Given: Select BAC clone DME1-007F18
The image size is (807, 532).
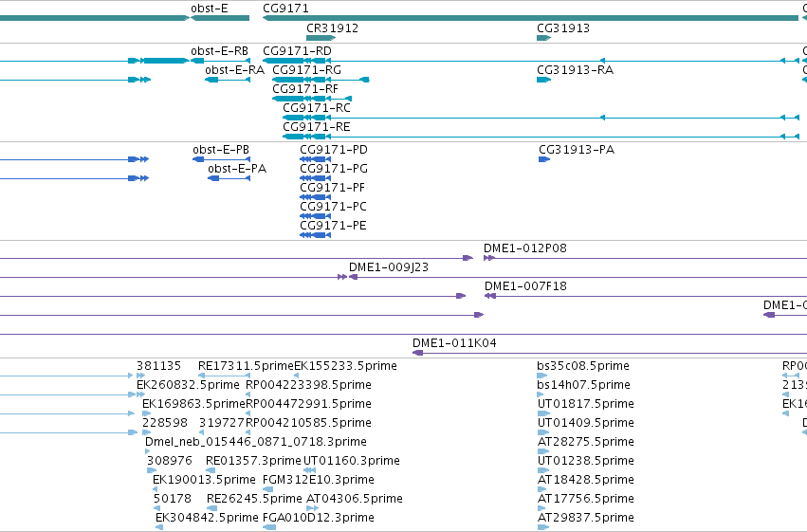Looking at the screenshot, I should [525, 286].
